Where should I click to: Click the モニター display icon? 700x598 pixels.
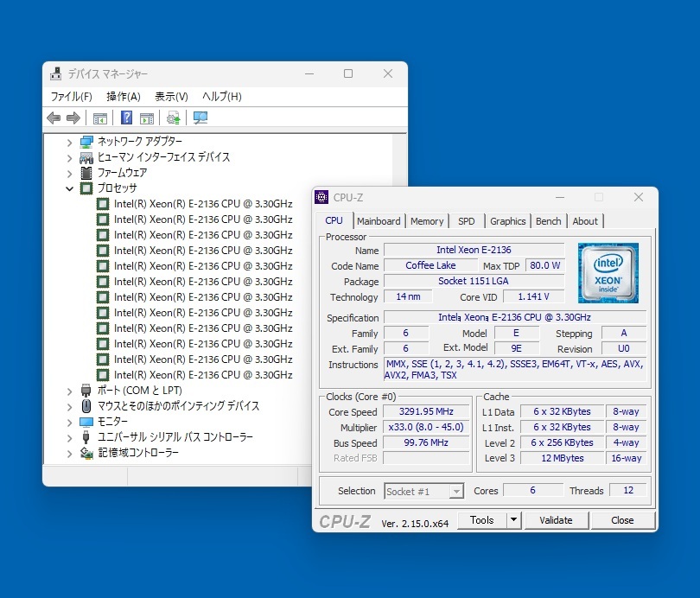pyautogui.click(x=86, y=422)
